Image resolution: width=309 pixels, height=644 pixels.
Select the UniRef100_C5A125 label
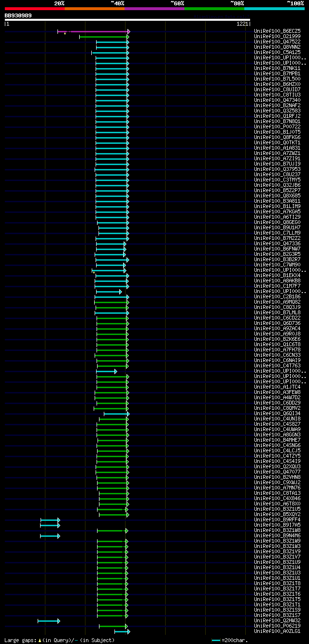click(278, 52)
